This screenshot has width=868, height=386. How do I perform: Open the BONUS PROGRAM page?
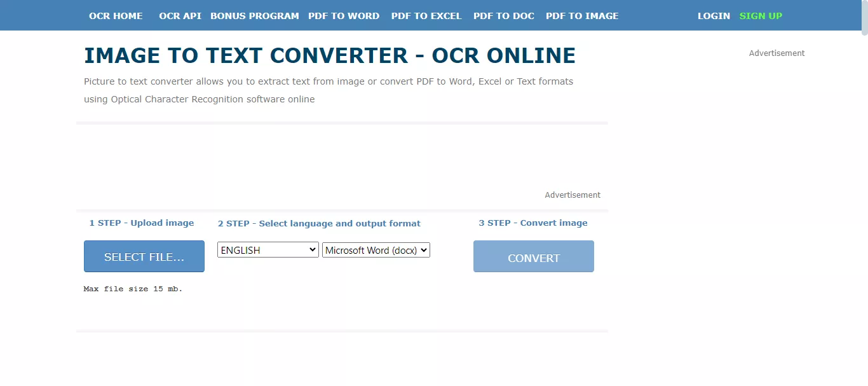[x=254, y=16]
